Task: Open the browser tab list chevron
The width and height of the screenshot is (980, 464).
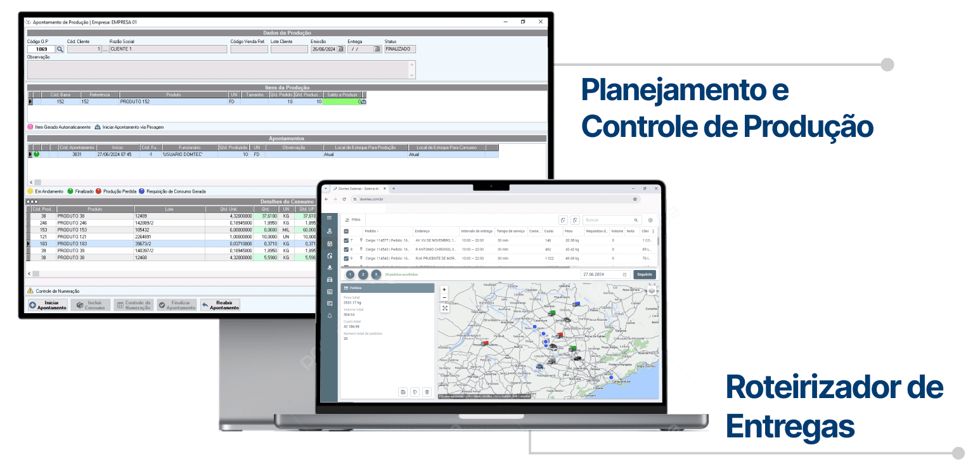Action: [326, 189]
